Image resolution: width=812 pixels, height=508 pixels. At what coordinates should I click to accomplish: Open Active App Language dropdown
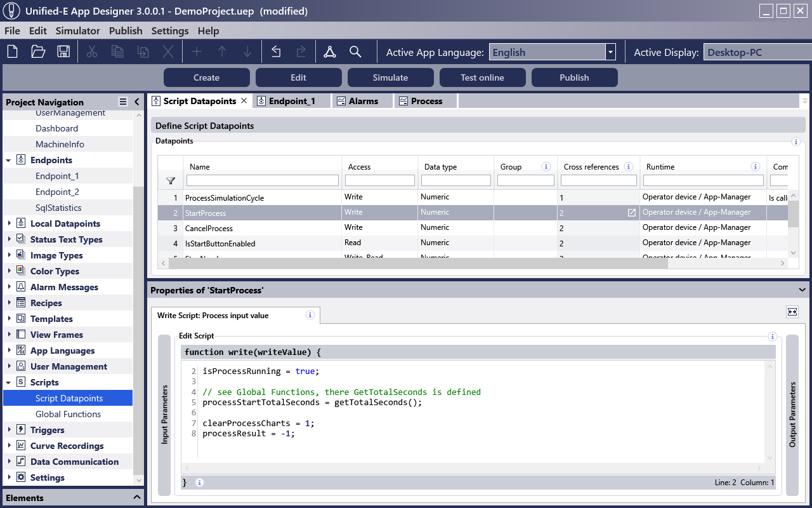point(610,52)
